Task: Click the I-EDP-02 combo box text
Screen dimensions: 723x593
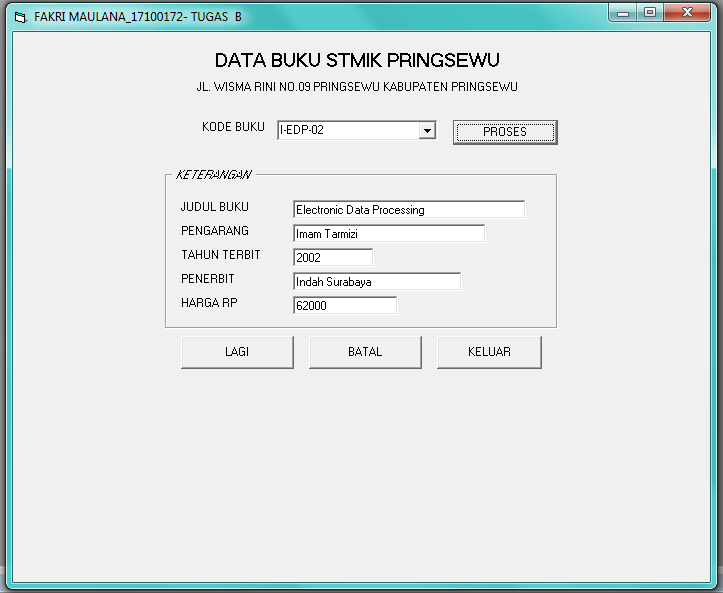Action: pos(302,130)
